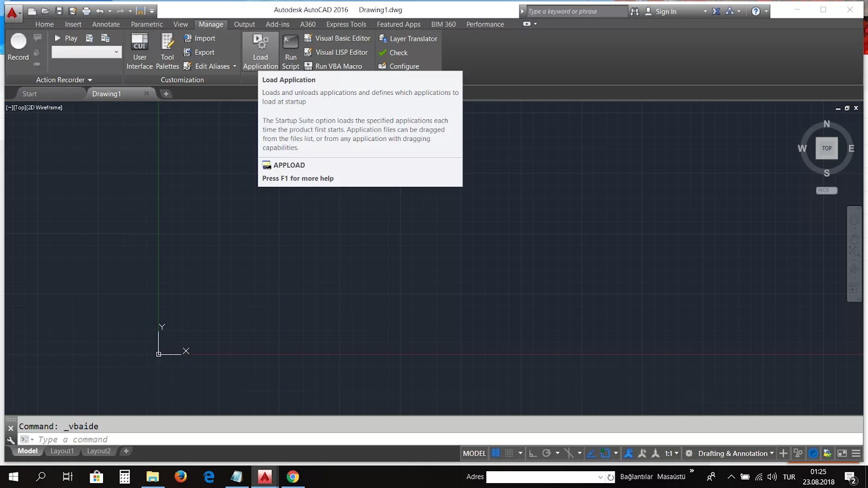Open the Object Snap settings dropdown arrow

[x=616, y=453]
